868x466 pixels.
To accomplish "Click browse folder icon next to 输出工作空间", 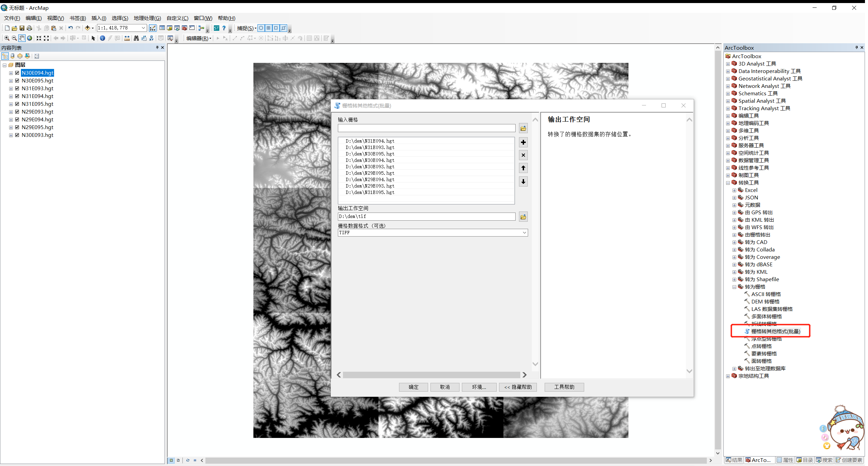I will [523, 217].
